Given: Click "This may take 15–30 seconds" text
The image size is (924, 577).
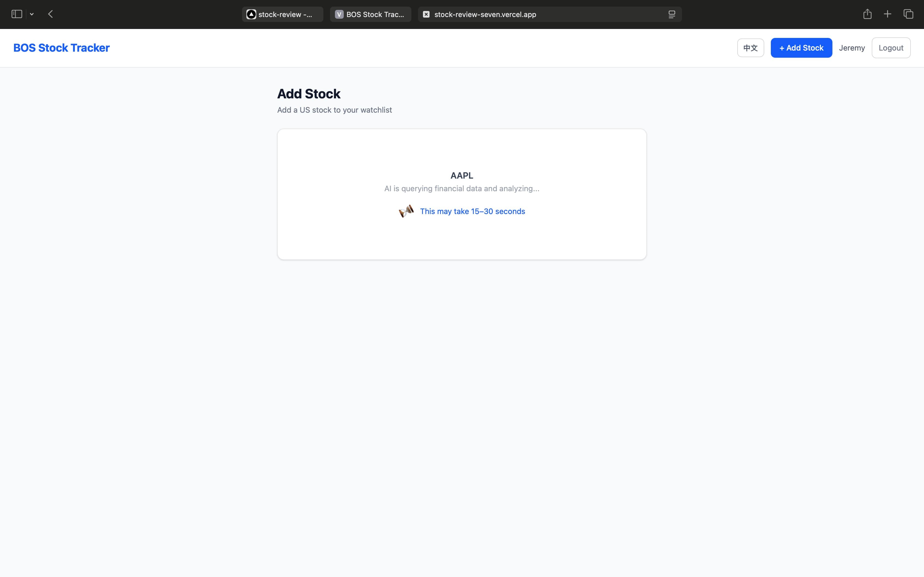Looking at the screenshot, I should point(472,211).
